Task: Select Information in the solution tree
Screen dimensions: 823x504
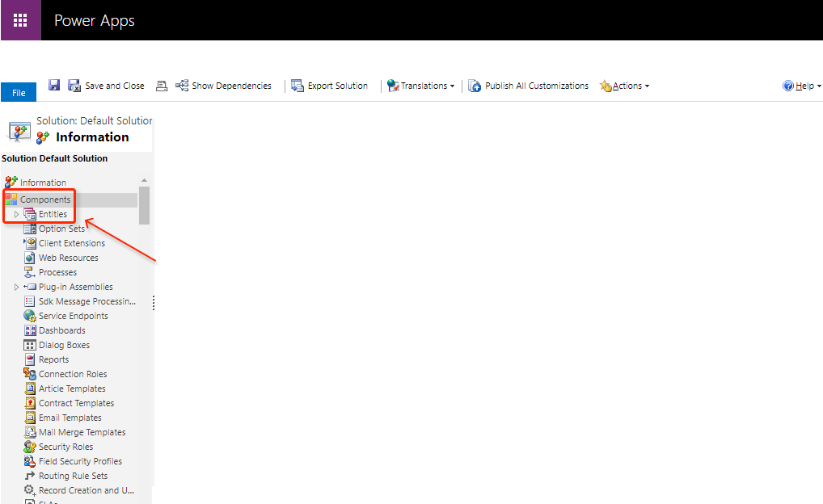Action: pos(43,182)
